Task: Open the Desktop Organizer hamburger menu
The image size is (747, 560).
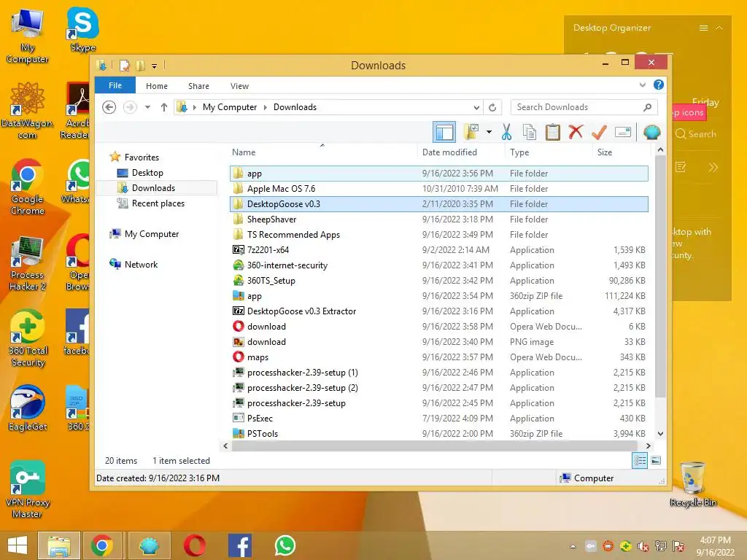Action: (x=703, y=28)
